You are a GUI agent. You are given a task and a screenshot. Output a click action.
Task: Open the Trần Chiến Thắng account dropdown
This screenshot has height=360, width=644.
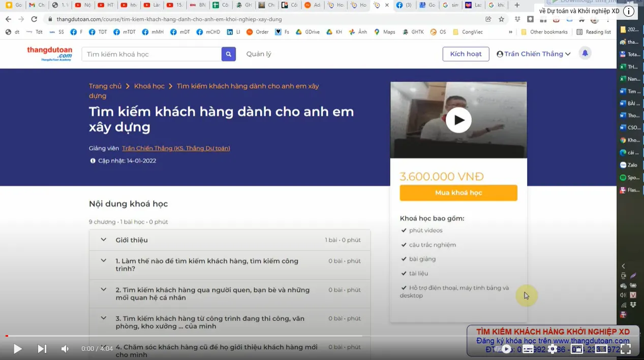534,54
